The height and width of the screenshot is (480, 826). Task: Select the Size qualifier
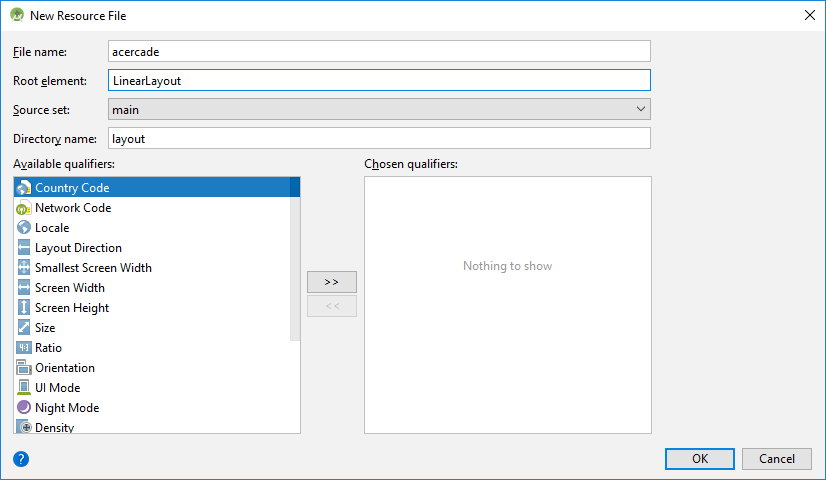point(45,328)
